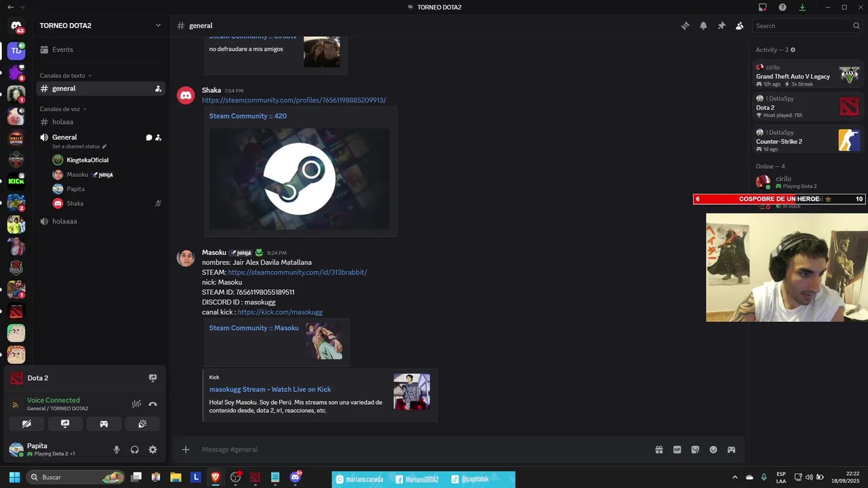Share Dota 2 screen stream icon
This screenshot has height=488, width=868.
click(x=153, y=378)
